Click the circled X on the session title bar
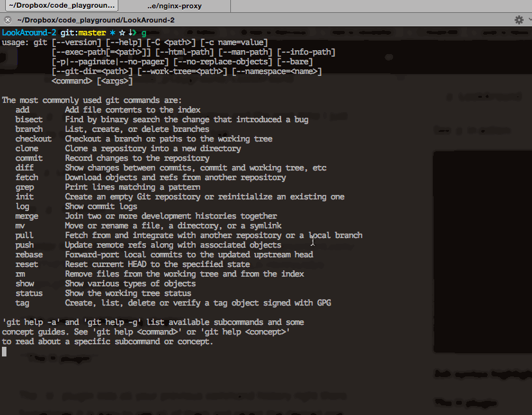This screenshot has height=415, width=532. point(7,20)
